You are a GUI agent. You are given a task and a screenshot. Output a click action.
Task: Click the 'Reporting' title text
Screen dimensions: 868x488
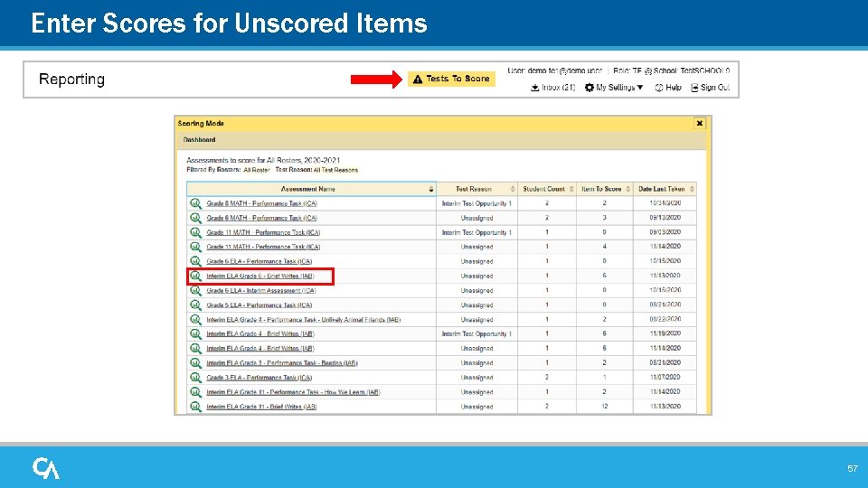71,80
